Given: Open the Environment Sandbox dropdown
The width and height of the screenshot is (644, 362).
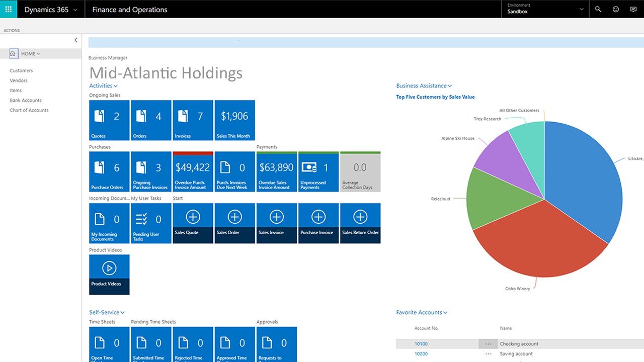Looking at the screenshot, I should [545, 9].
